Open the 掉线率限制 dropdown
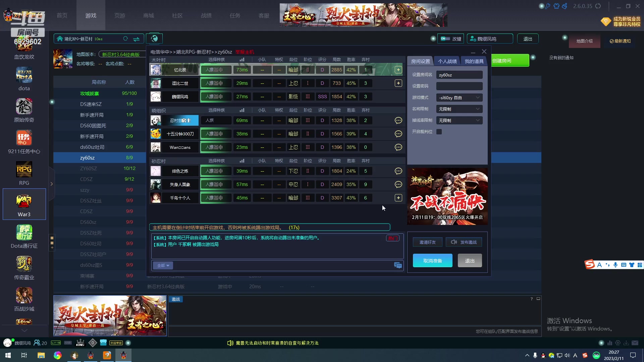The height and width of the screenshot is (362, 644). coord(459,120)
